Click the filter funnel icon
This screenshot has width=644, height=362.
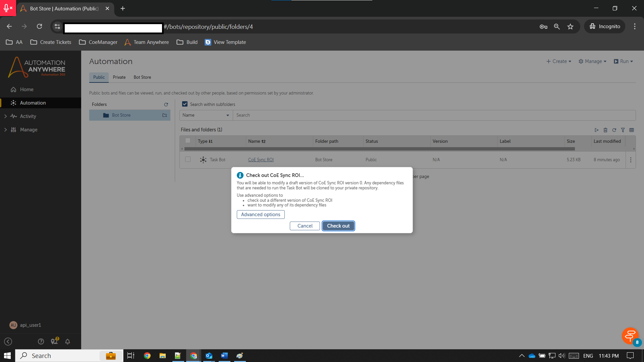[x=623, y=130]
